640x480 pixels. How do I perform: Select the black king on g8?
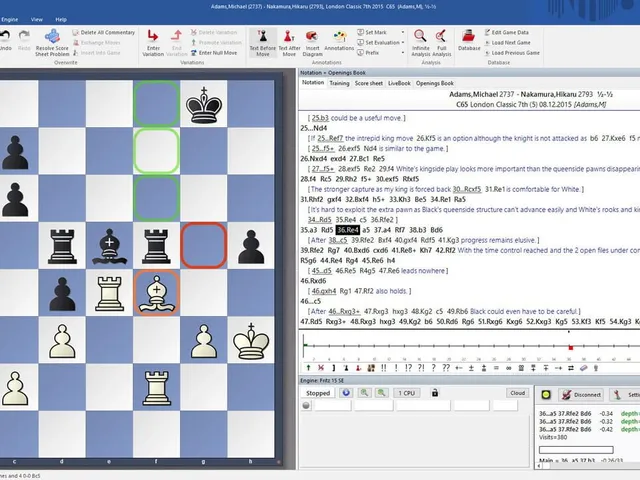204,104
